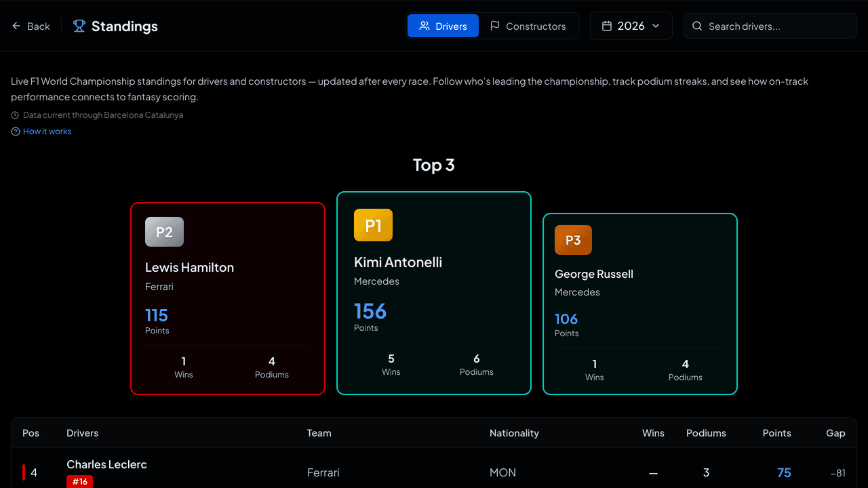Go back using the Back button
This screenshot has height=488, width=868.
(x=31, y=26)
